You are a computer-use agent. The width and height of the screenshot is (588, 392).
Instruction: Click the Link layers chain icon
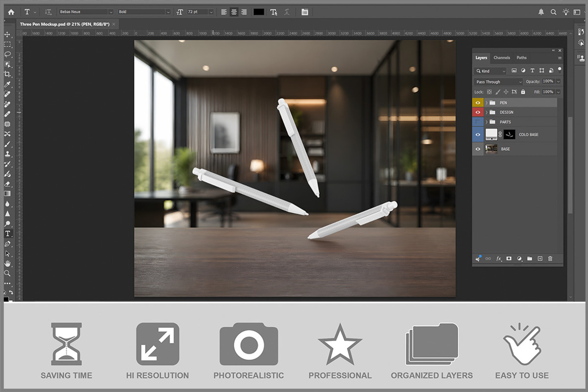(x=488, y=258)
